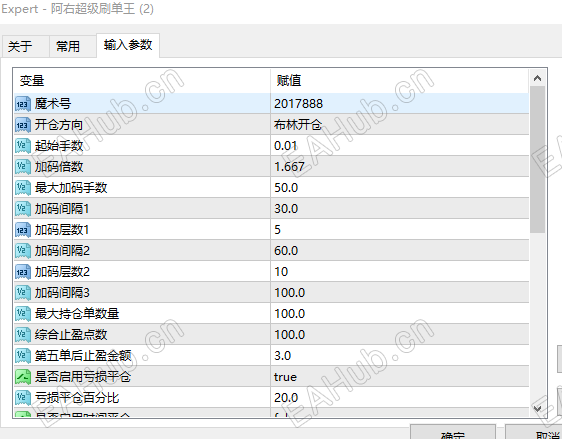Click the double-type icon beside 亏损平仓百分比
Viewport: 562px width, 439px height.
(23, 398)
